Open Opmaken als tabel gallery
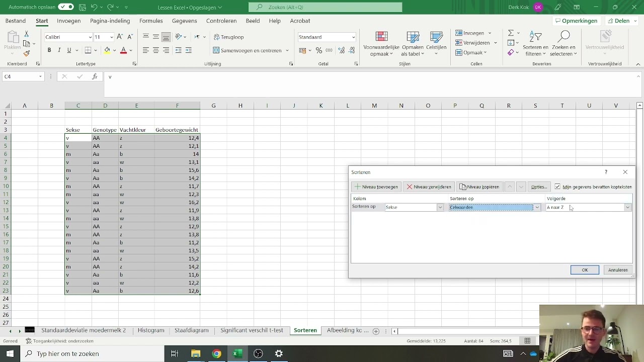This screenshot has width=644, height=362. (x=413, y=44)
